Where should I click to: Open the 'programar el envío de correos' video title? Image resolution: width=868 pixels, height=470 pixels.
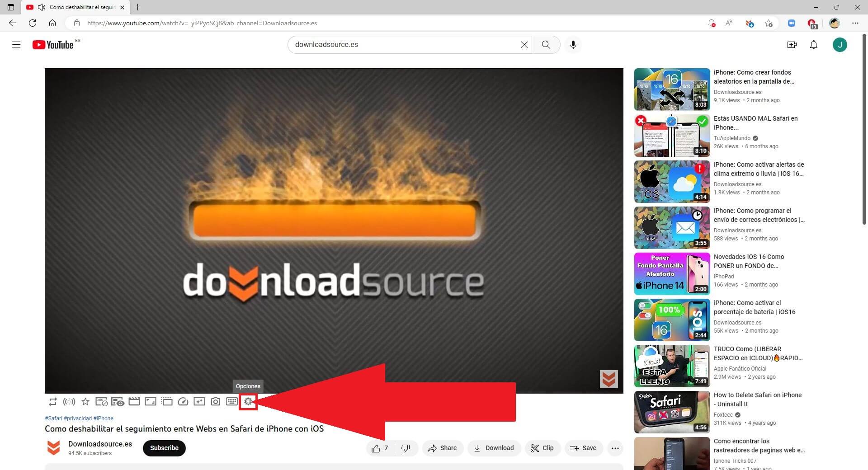(759, 215)
